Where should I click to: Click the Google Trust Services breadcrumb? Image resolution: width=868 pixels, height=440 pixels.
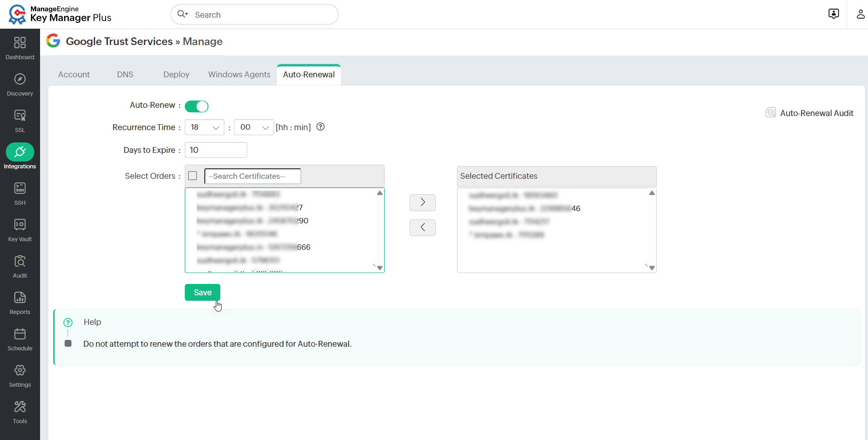point(119,41)
